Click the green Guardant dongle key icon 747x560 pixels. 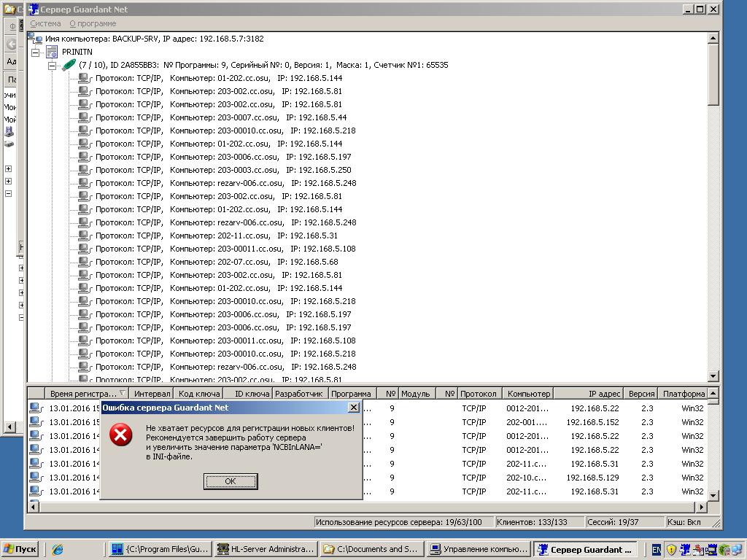coord(69,65)
